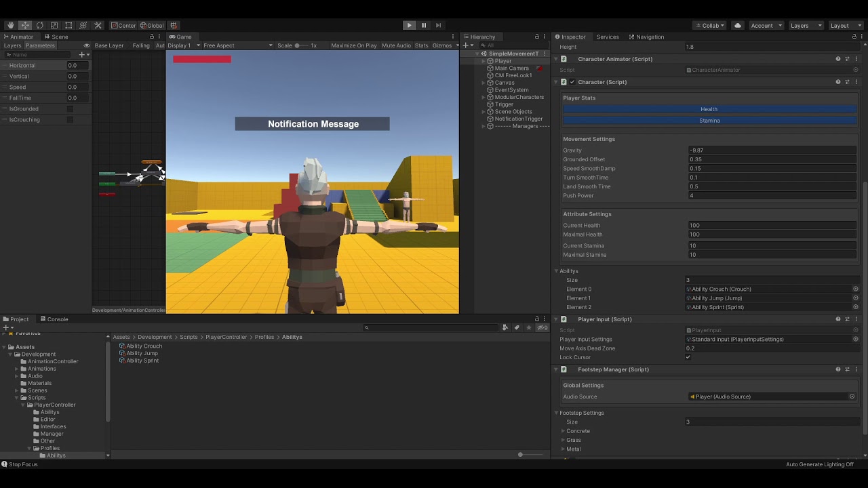868x488 pixels.
Task: Toggle Mute Audio in Game view
Action: 396,45
